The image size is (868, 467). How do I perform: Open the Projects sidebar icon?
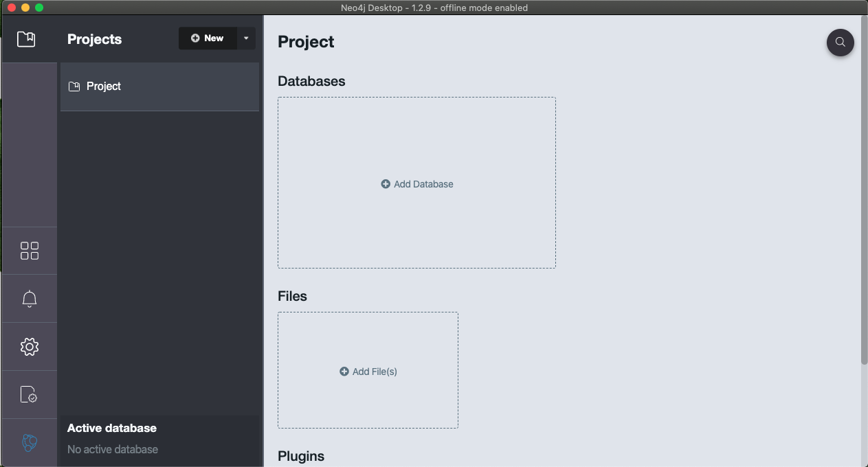(x=26, y=39)
